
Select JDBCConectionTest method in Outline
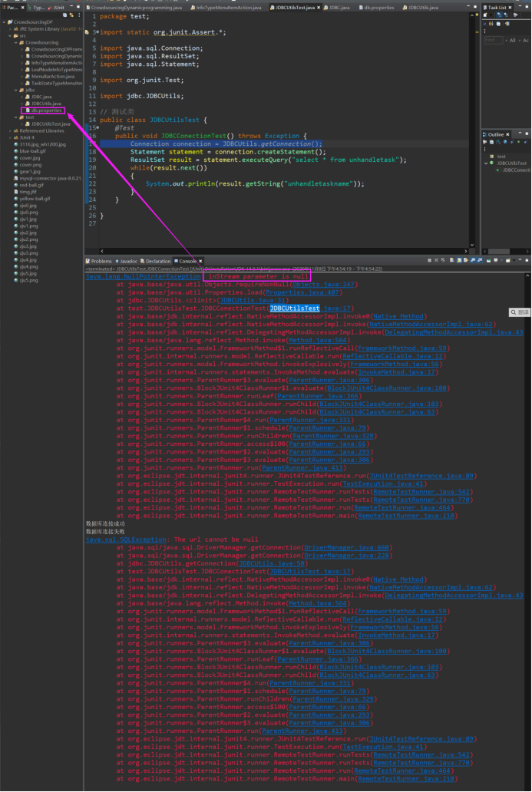click(x=512, y=170)
